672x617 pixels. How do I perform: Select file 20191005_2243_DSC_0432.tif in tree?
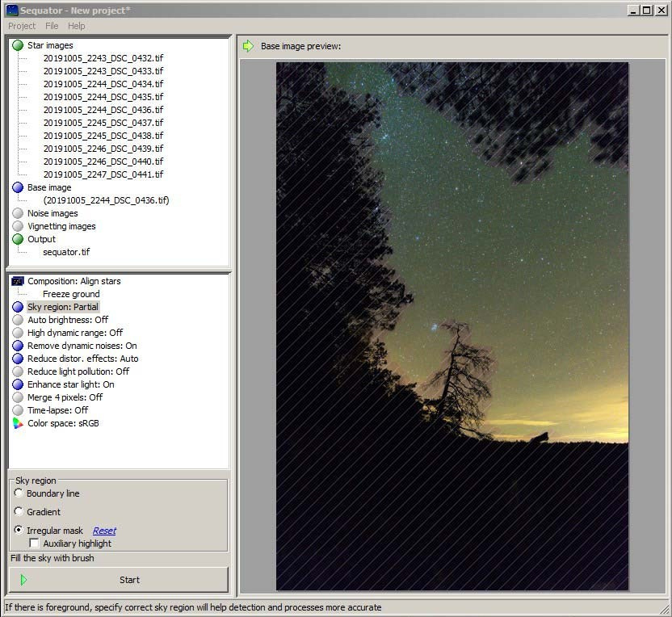[x=103, y=58]
